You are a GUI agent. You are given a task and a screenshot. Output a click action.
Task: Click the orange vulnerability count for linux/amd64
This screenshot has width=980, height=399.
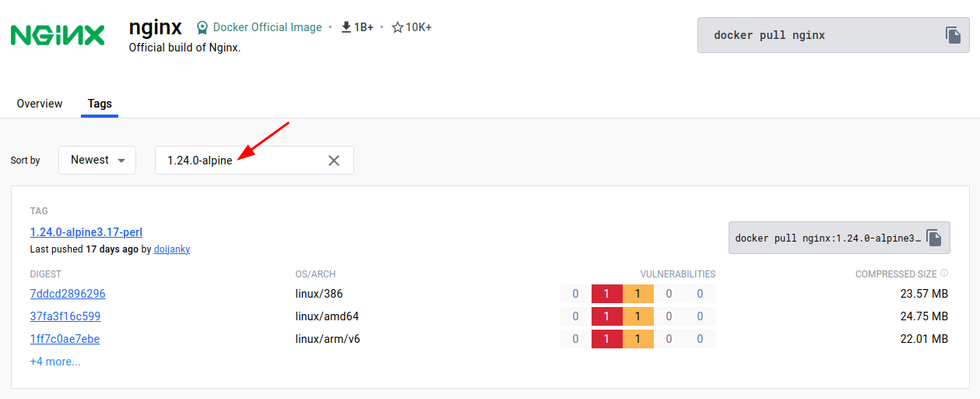(x=638, y=316)
